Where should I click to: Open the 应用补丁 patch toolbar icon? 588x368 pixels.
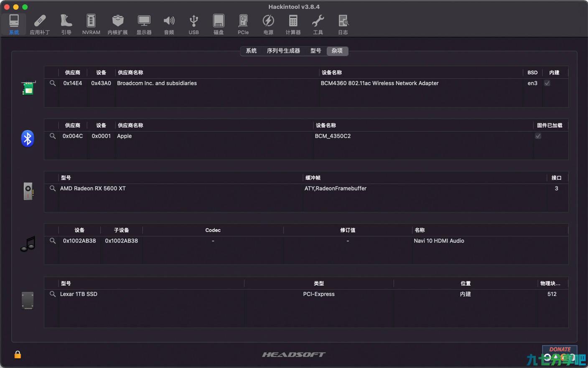pyautogui.click(x=40, y=24)
